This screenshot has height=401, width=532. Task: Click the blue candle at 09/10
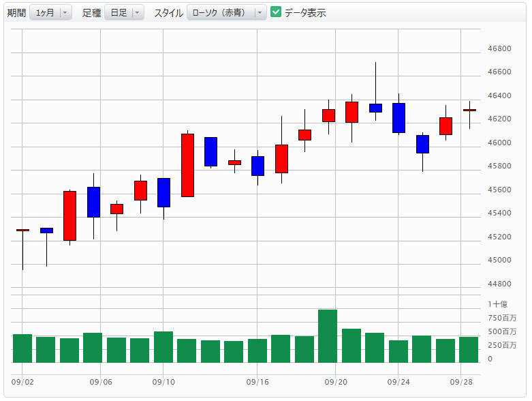pos(163,192)
